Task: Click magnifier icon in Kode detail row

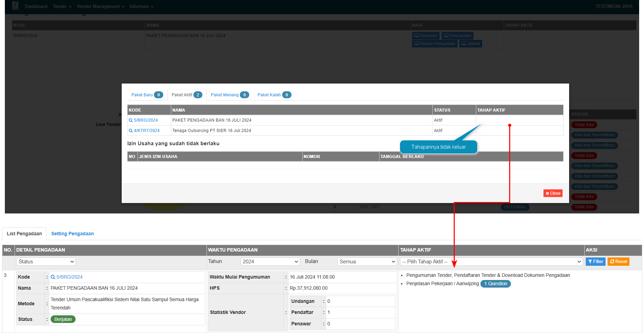Action: [53, 277]
